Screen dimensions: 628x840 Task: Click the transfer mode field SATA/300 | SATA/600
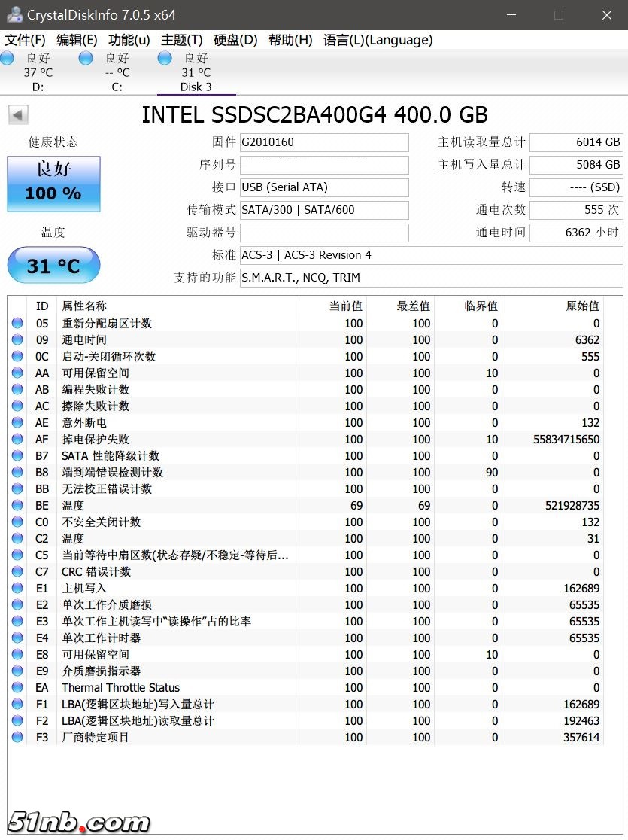pos(324,210)
